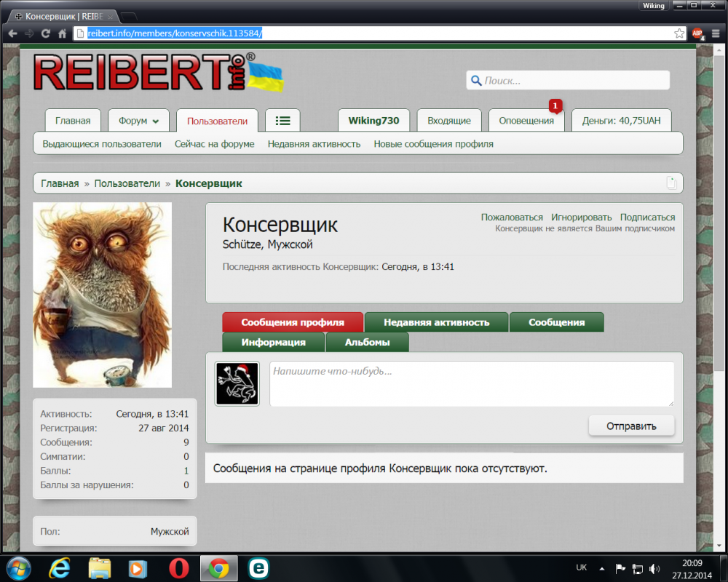Click Игнорировать link
The height and width of the screenshot is (582, 728).
[x=581, y=218]
